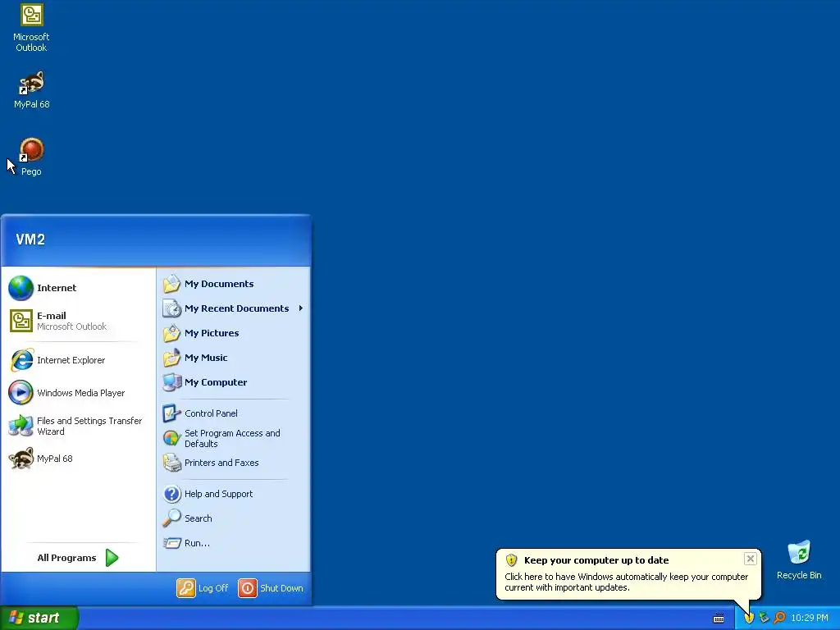Open Help and Support
The image size is (840, 630).
pyautogui.click(x=234, y=494)
